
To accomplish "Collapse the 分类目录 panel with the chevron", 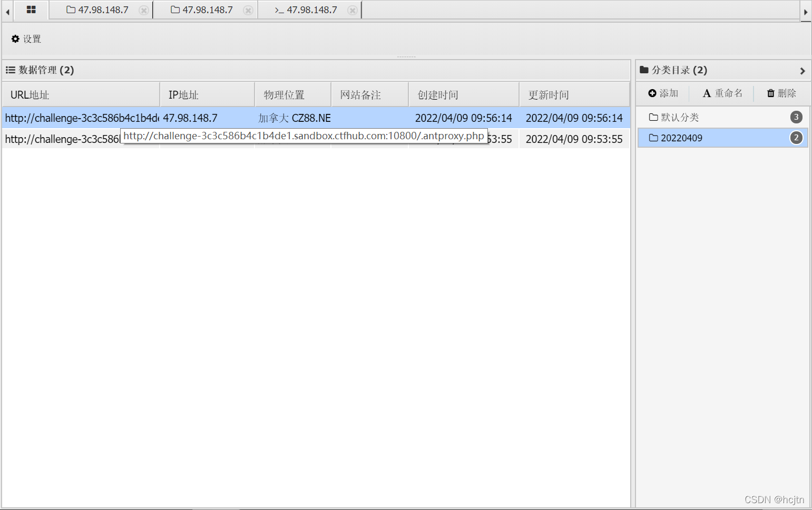I will (802, 71).
